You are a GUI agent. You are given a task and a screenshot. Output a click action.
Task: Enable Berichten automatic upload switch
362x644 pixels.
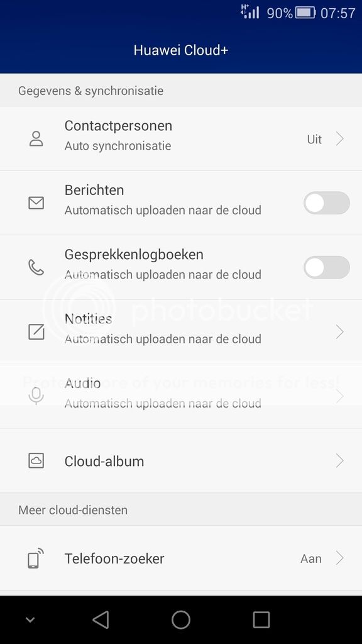pyautogui.click(x=327, y=203)
